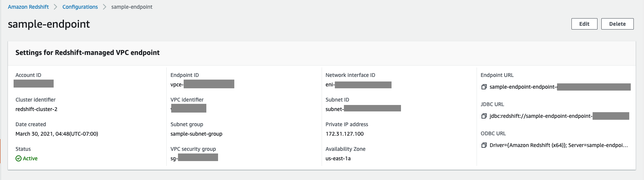Viewport: 644px width, 180px height.
Task: Select the sample-endpoint breadcrumb item
Action: (x=132, y=7)
